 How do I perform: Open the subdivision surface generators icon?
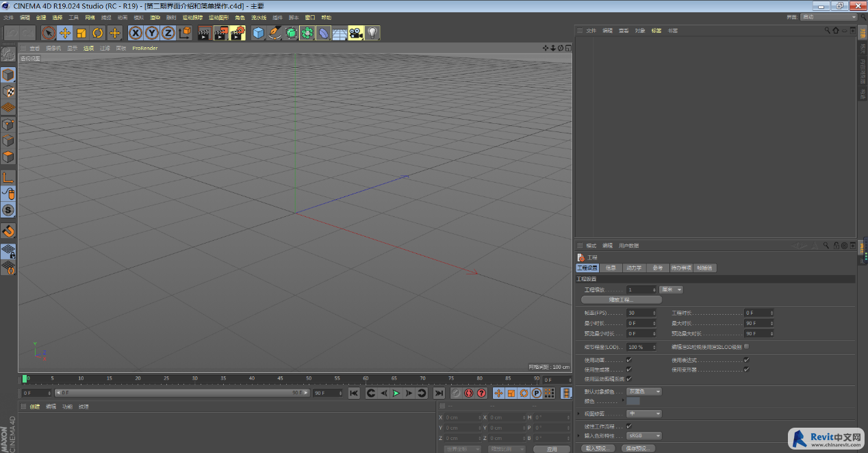click(x=291, y=33)
